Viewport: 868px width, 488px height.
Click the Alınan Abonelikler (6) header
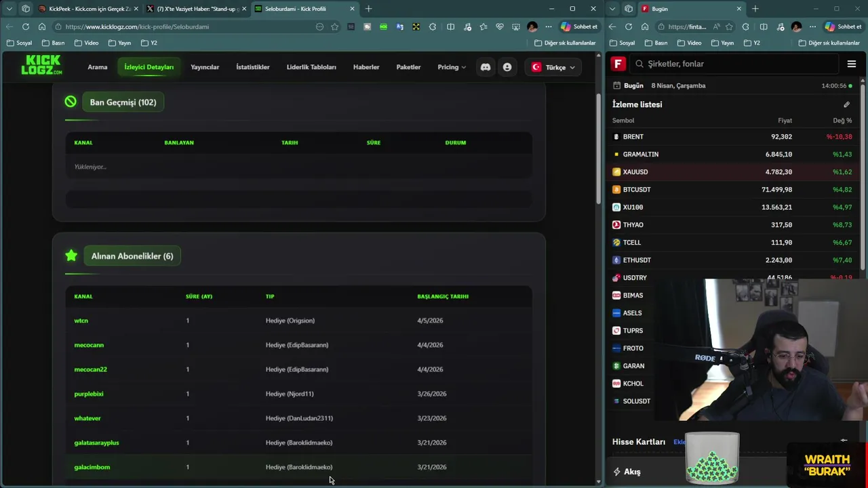tap(132, 256)
